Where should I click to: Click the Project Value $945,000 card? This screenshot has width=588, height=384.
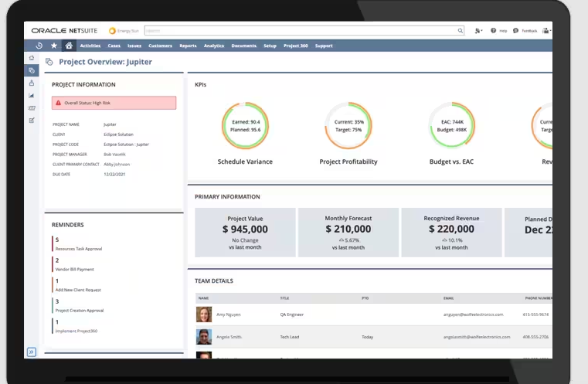(245, 233)
